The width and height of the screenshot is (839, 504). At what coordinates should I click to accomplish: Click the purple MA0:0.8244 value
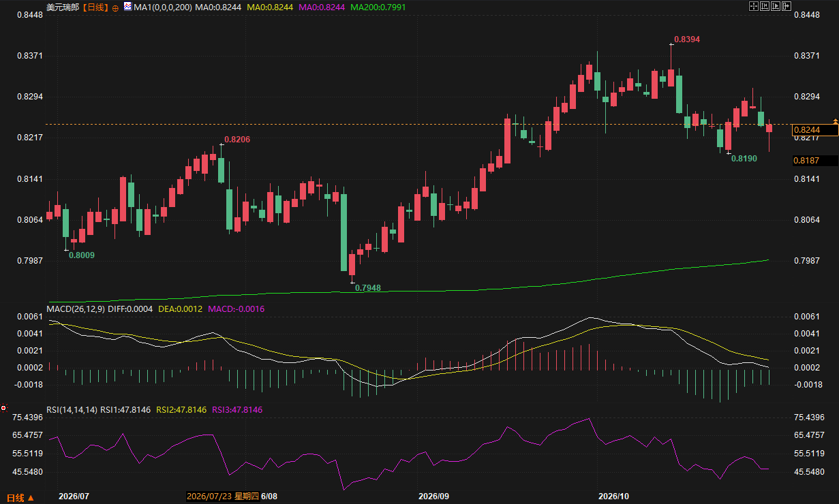[322, 7]
